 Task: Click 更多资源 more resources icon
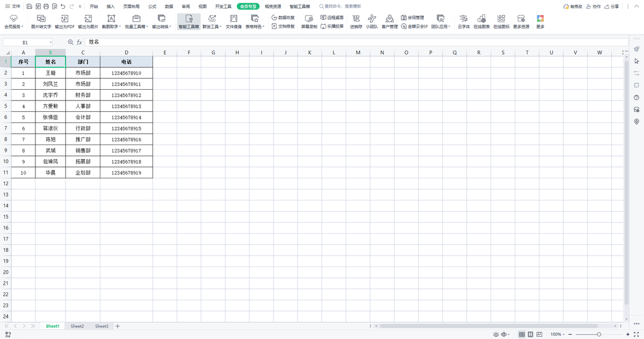(521, 22)
